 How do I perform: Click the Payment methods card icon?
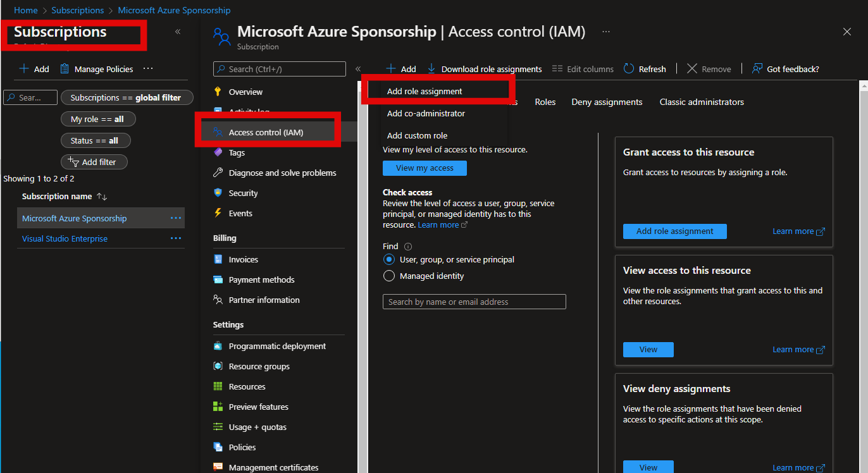pyautogui.click(x=218, y=279)
